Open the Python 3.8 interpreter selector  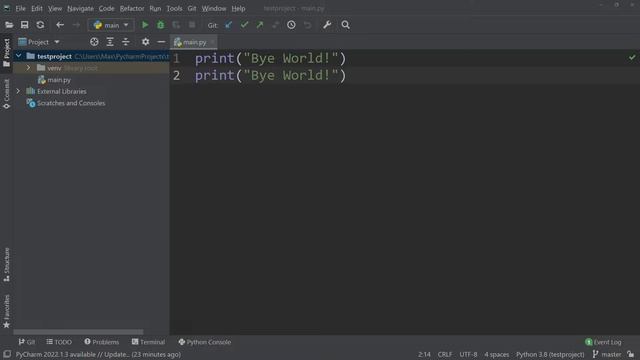tap(550, 354)
